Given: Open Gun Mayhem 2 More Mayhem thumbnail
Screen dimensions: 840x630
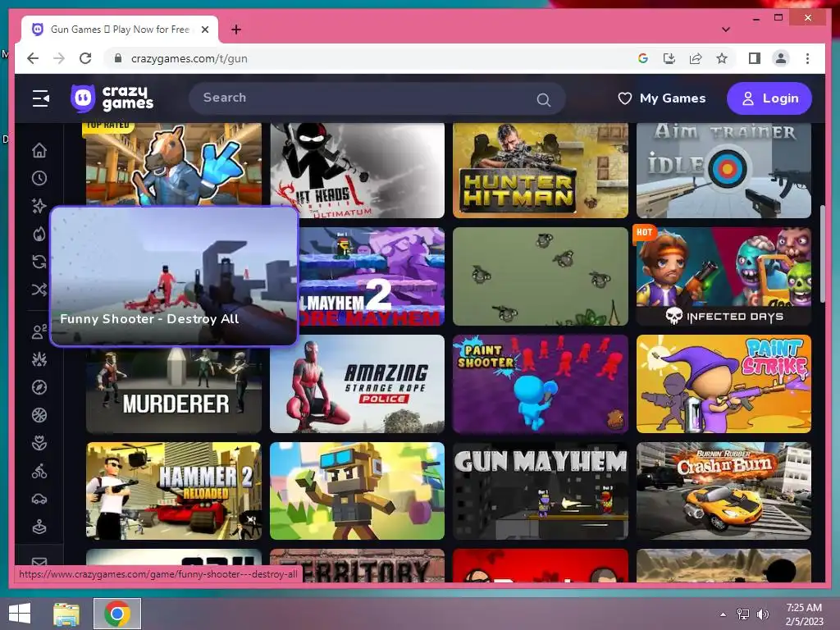Looking at the screenshot, I should [372, 276].
